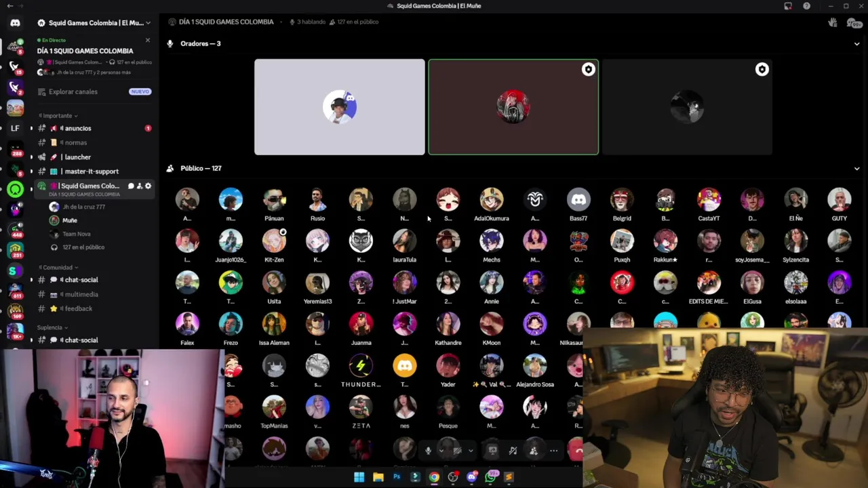Open chat-social under Comunidad
Viewport: 868px width, 488px height.
pos(94,280)
